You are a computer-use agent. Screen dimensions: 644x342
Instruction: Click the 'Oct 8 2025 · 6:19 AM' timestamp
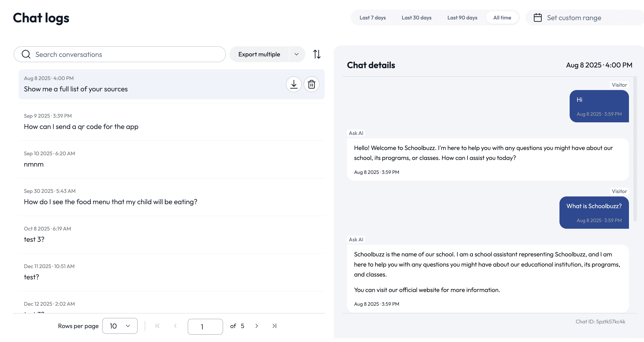click(x=48, y=229)
